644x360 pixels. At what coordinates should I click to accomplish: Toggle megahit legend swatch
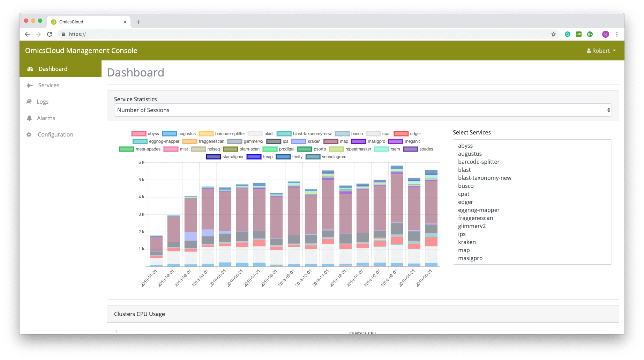[396, 141]
